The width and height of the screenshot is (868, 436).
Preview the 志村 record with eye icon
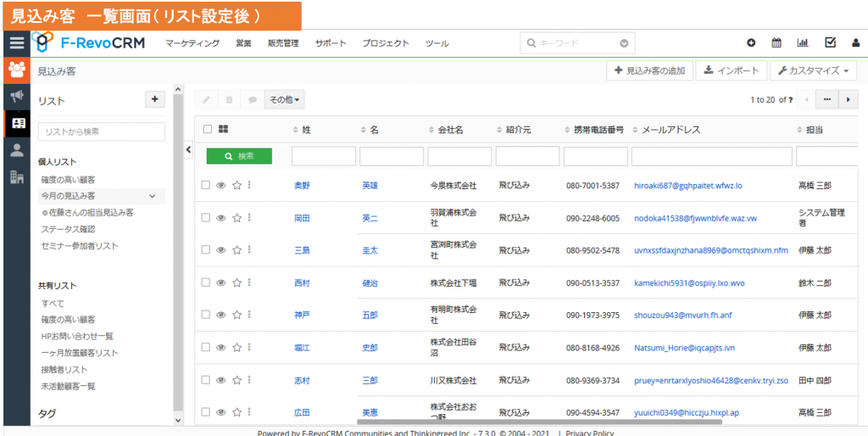[221, 380]
